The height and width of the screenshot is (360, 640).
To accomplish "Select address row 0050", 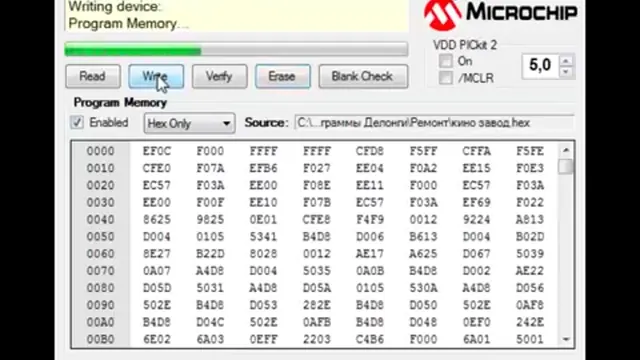I will [100, 237].
